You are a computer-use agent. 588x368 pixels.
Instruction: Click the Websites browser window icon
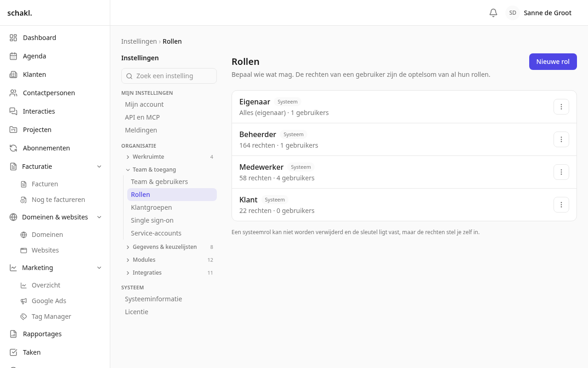(23, 250)
